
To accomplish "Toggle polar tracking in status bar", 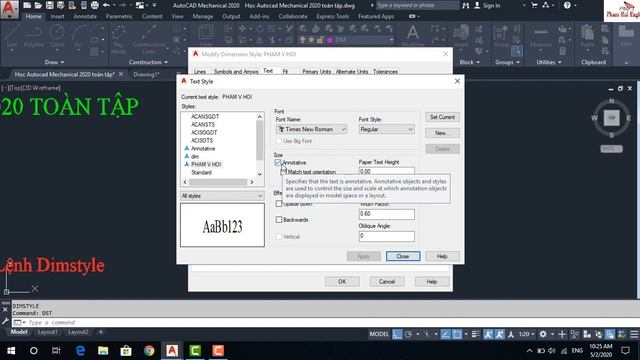I will (x=408, y=334).
